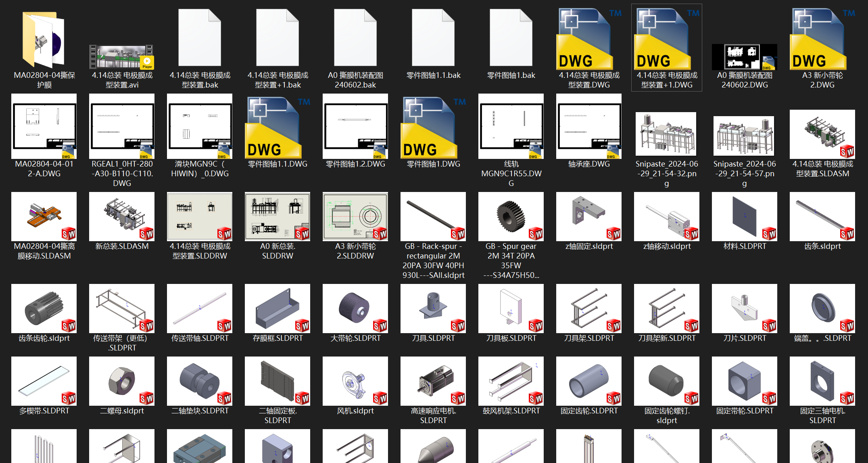This screenshot has width=868, height=463.
Task: Select the 轴承座.DWG drawing thumbnail
Action: [588, 127]
